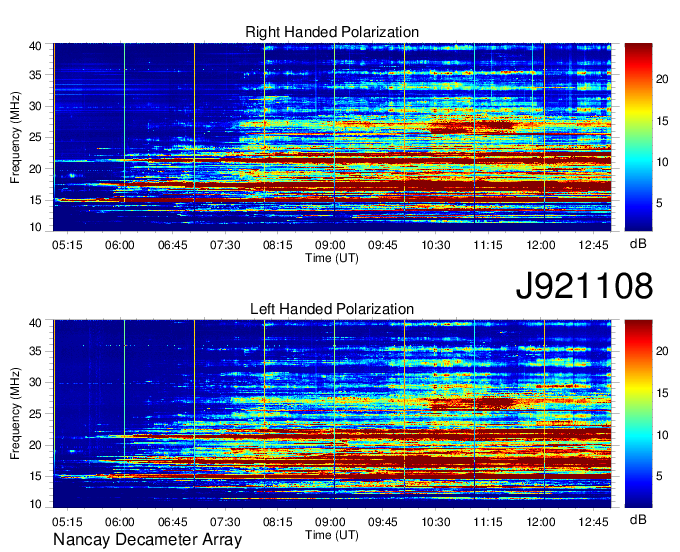Click 20 MHz tick of right-handed plot

35,169
